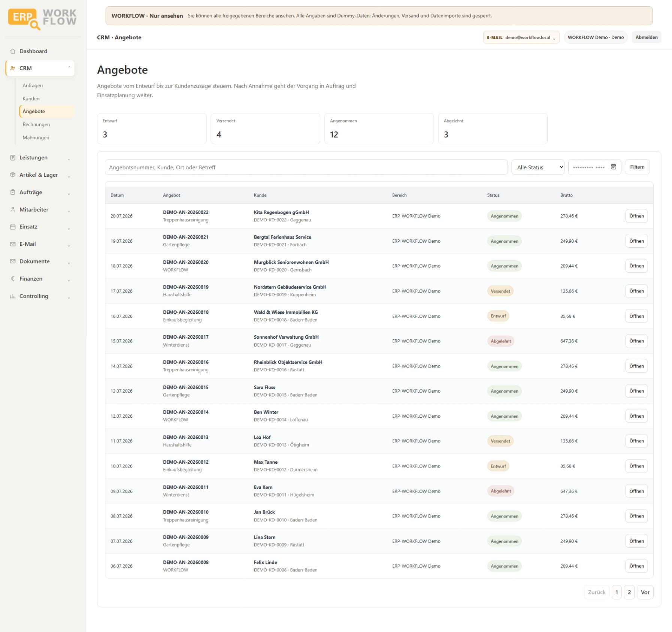Click the Einsatz calendar icon
Screen dimensions: 672x632
(x=13, y=227)
